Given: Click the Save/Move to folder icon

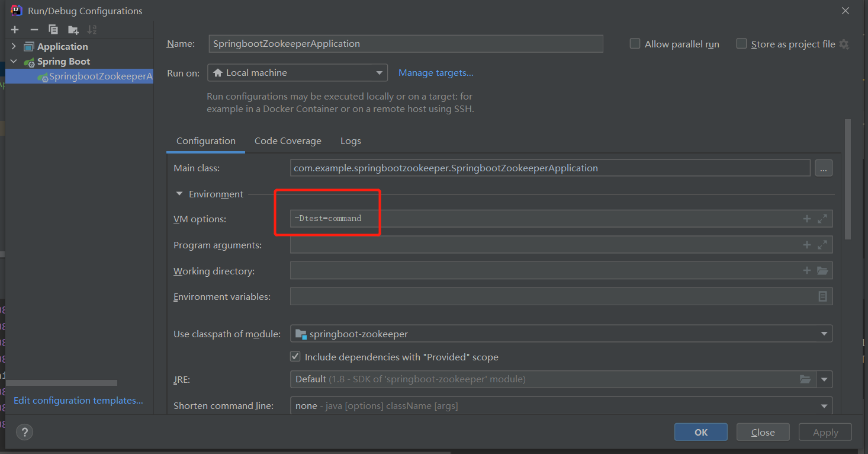Looking at the screenshot, I should point(73,30).
